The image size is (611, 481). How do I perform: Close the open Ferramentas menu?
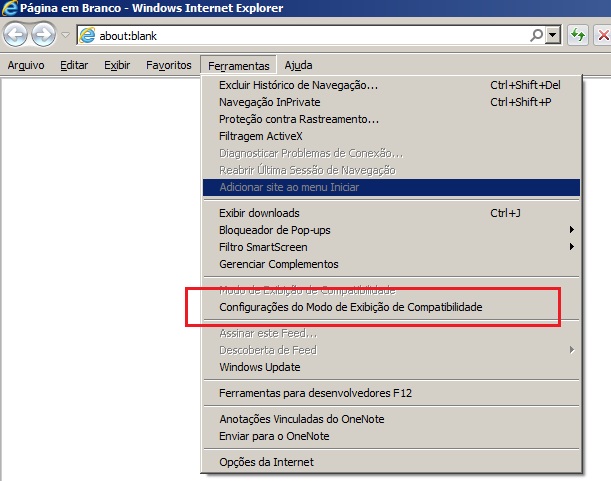click(x=238, y=65)
